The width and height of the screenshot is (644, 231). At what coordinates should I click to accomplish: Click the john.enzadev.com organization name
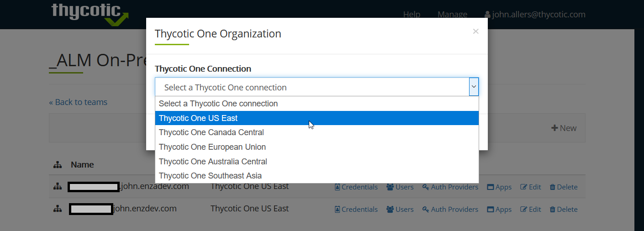[128, 186]
